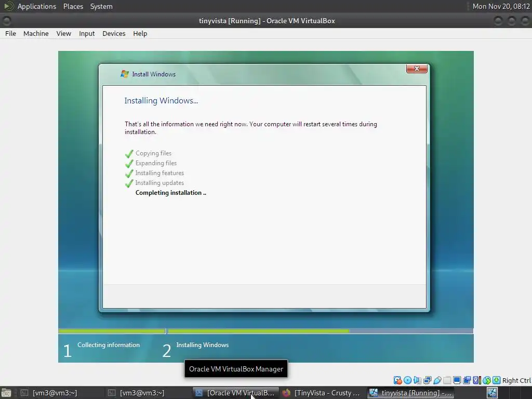Click the green checkmark beside Copying files
The image size is (532, 399).
point(129,154)
